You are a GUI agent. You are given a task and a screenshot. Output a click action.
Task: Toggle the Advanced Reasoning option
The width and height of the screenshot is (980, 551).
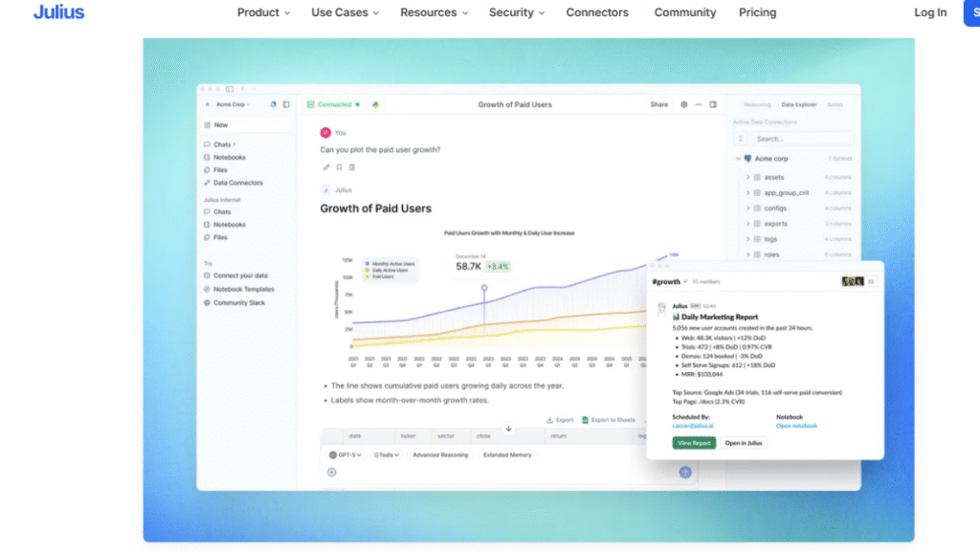coord(440,455)
